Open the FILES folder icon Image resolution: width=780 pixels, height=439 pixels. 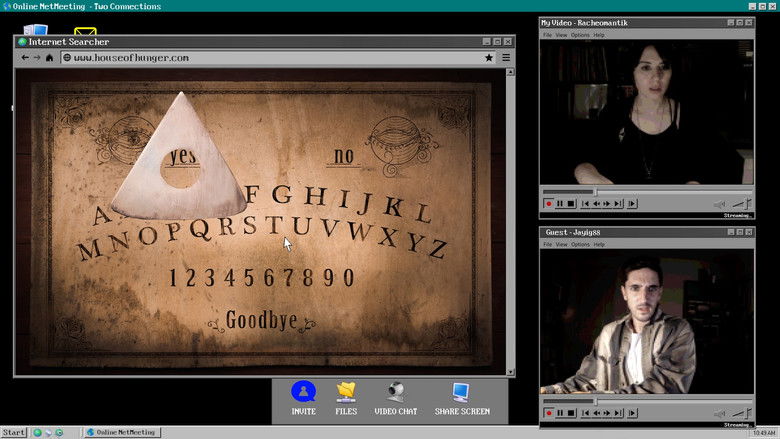[346, 392]
